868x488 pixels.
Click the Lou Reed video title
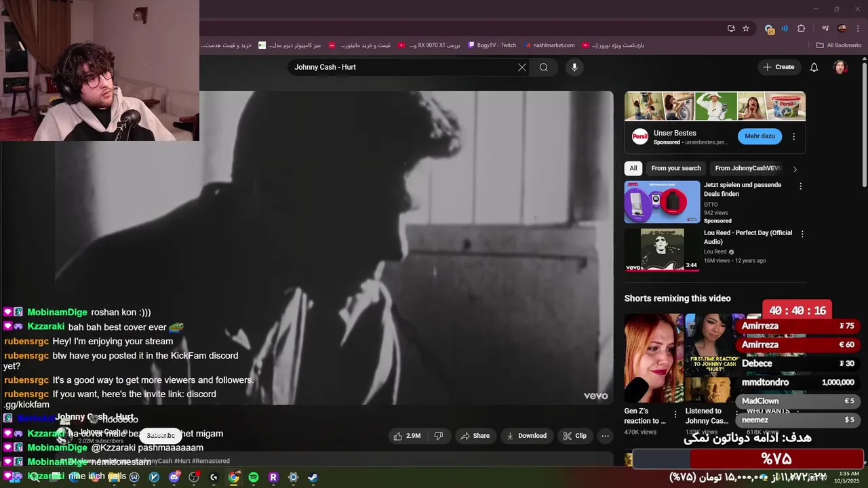point(748,237)
